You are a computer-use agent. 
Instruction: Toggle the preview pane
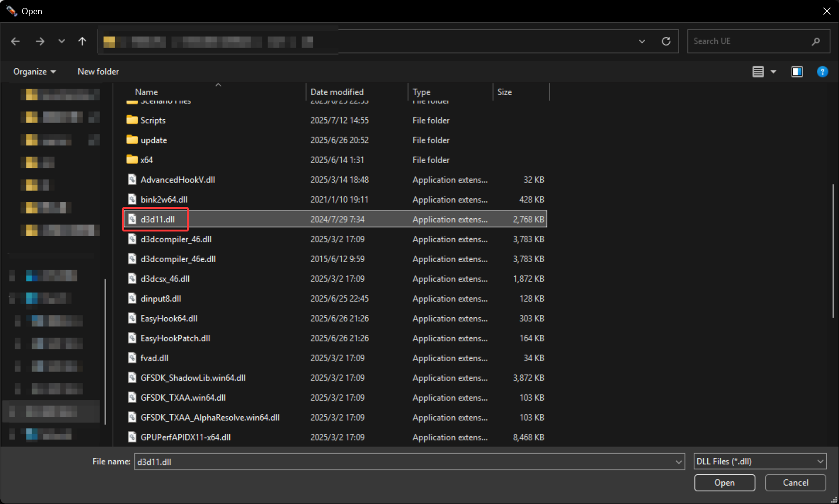(797, 72)
